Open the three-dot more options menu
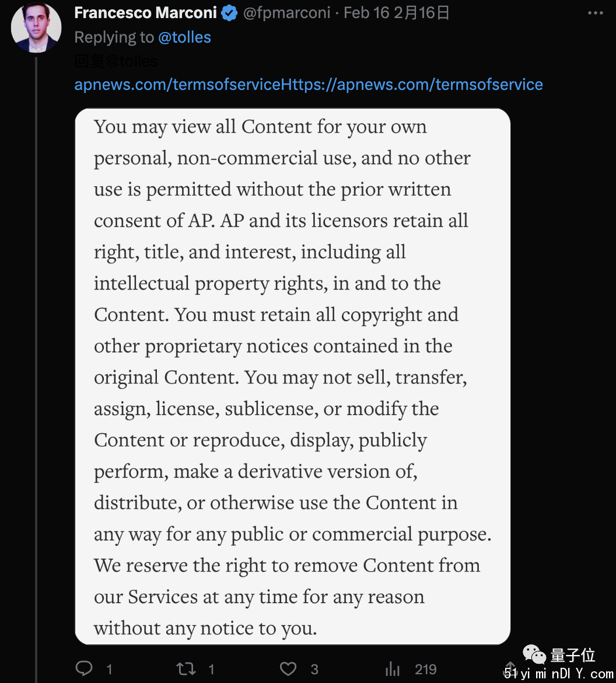The height and width of the screenshot is (683, 616). point(595,13)
